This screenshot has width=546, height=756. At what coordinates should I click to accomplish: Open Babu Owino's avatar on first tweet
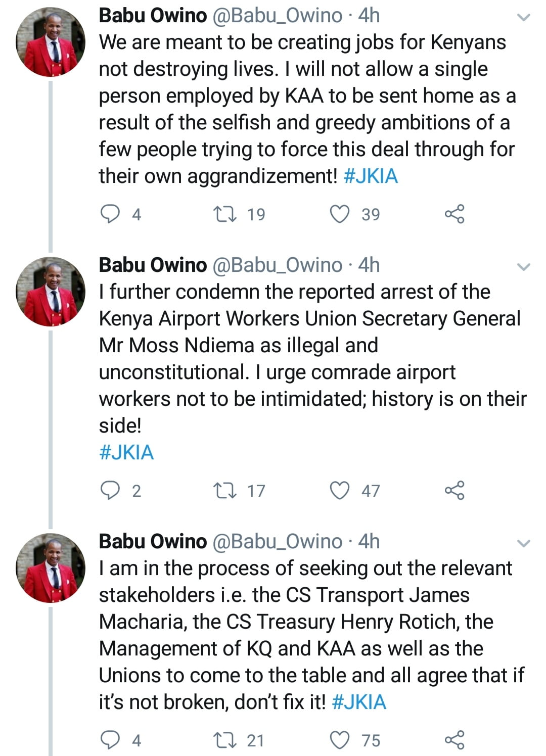[x=51, y=42]
